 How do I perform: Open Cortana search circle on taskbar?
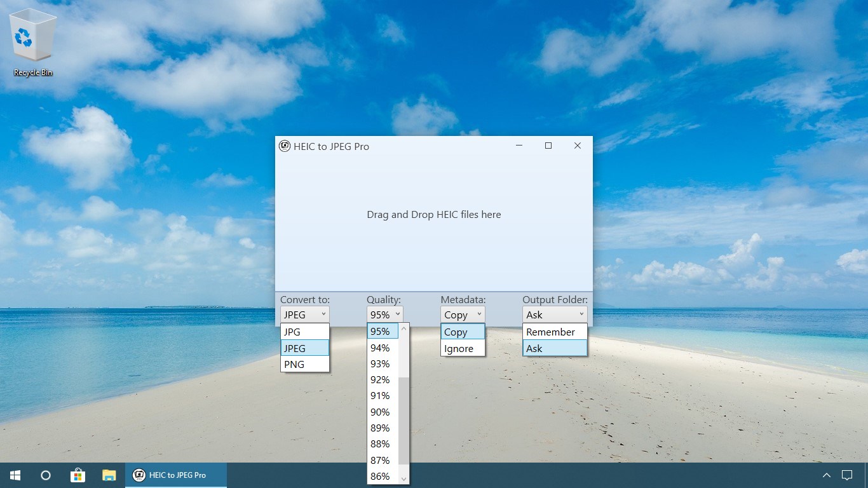(45, 475)
